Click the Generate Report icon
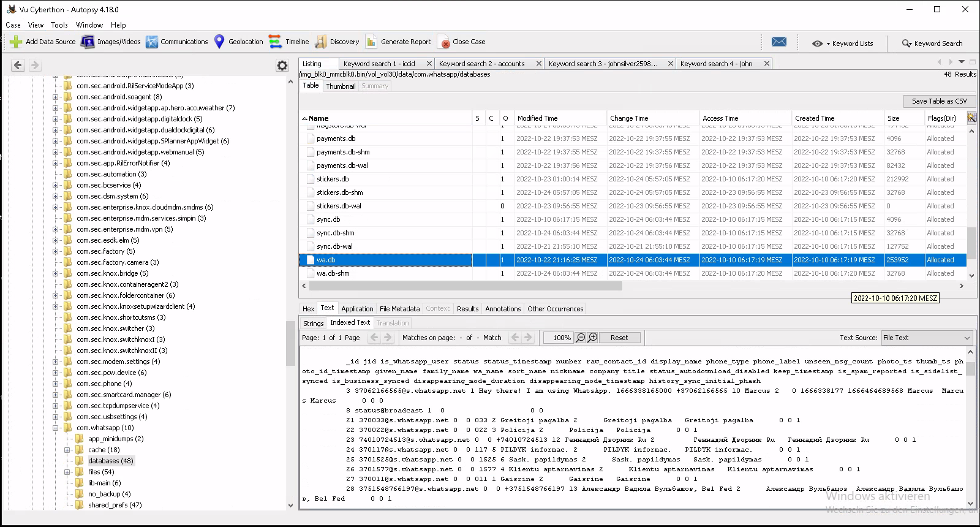 coord(371,42)
